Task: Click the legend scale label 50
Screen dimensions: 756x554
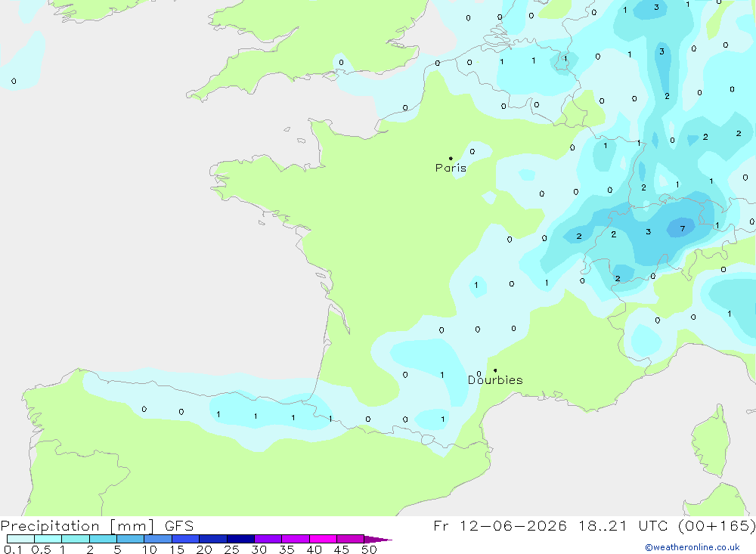Action: click(369, 549)
